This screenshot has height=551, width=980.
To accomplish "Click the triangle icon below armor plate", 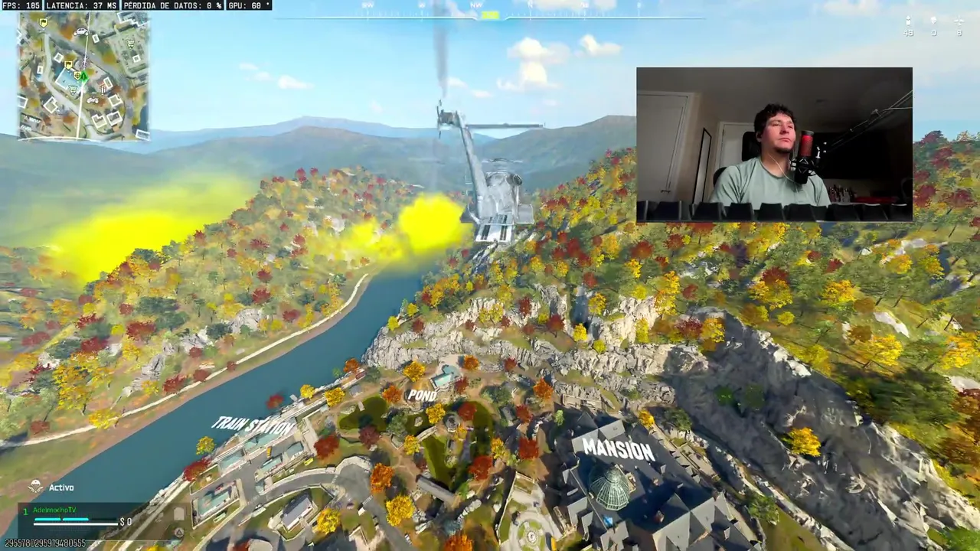I will 179,532.
